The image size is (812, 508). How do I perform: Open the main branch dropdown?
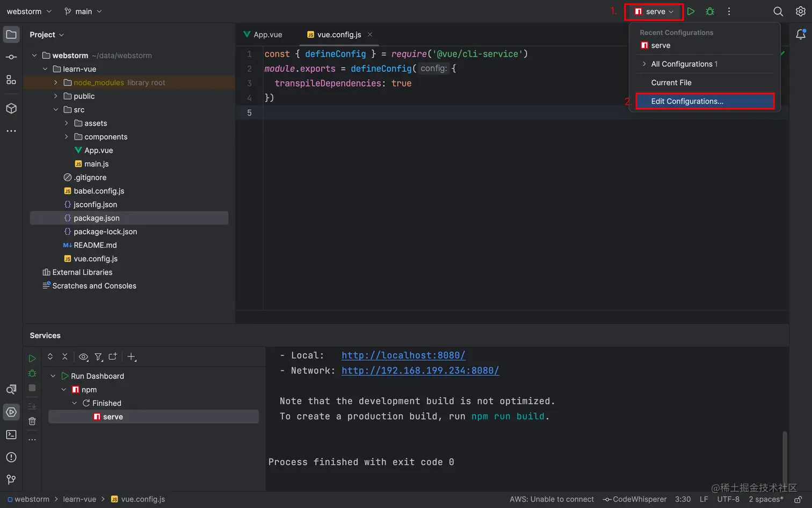click(x=83, y=11)
